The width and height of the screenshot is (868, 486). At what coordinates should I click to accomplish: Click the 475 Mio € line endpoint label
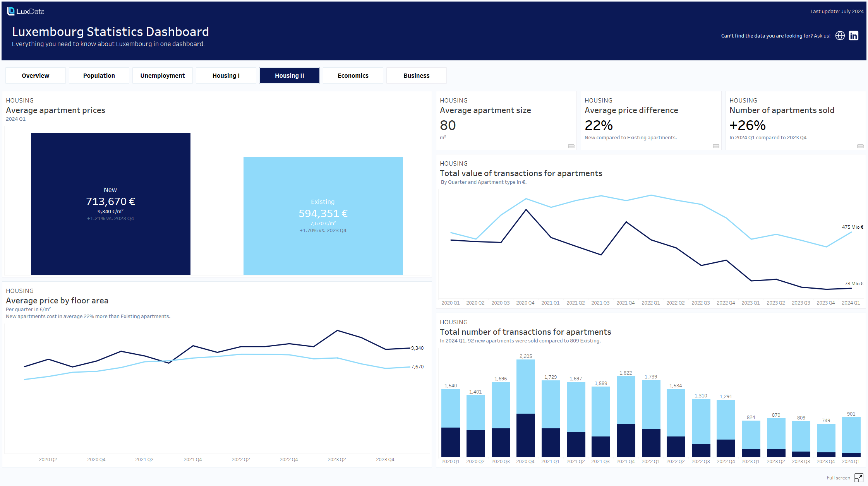(852, 227)
